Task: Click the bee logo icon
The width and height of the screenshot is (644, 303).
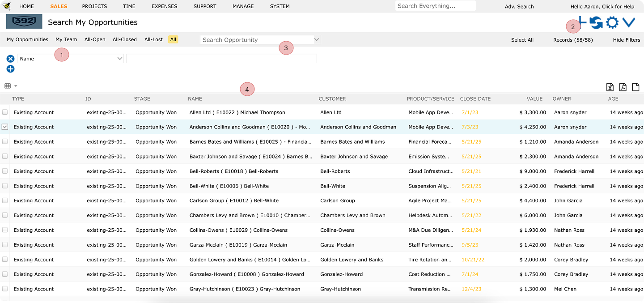Action: (6, 6)
